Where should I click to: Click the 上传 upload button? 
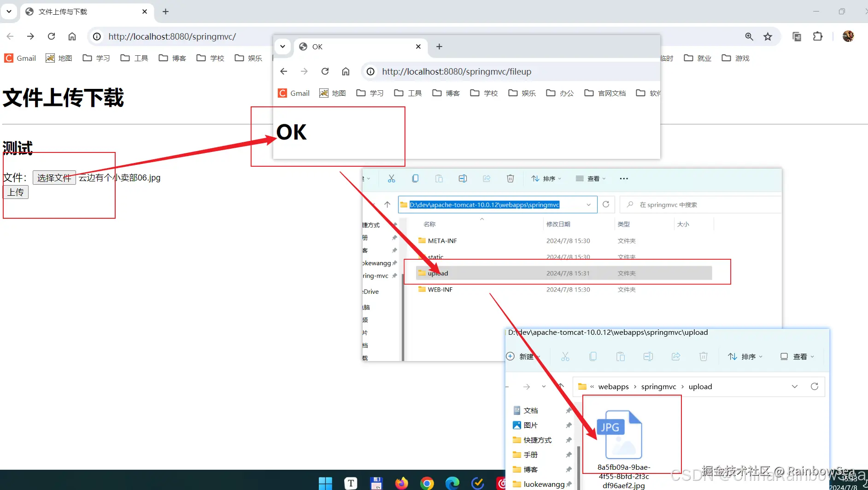click(16, 192)
